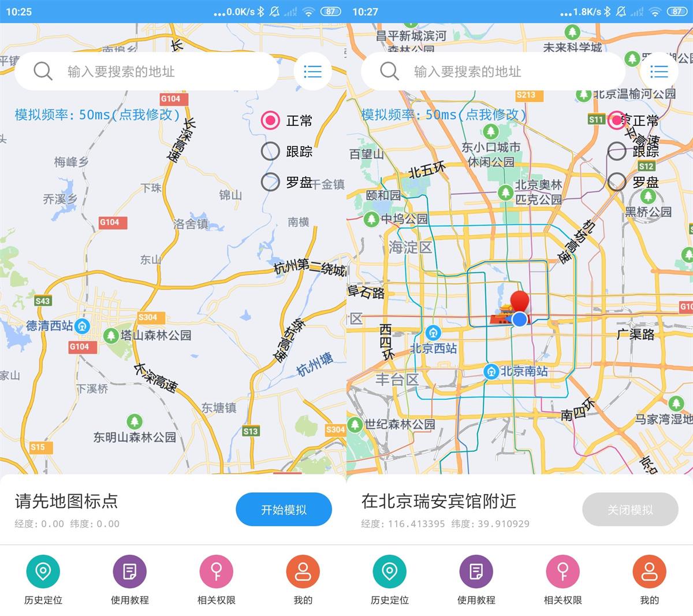Image resolution: width=693 pixels, height=616 pixels.
Task: Tap the magnifier search icon
Action: click(43, 71)
